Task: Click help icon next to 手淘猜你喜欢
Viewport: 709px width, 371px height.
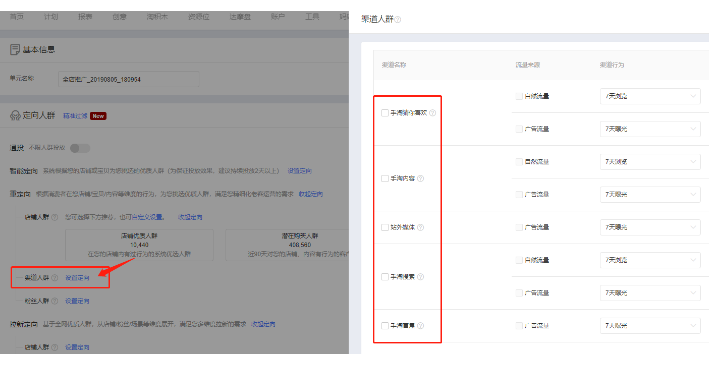Action: tap(432, 113)
